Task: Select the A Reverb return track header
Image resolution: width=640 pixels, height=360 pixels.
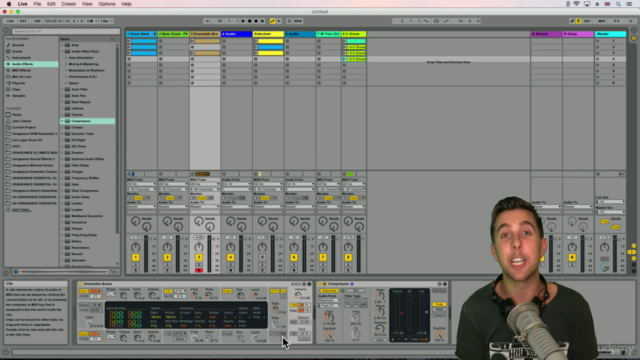Action: point(546,34)
